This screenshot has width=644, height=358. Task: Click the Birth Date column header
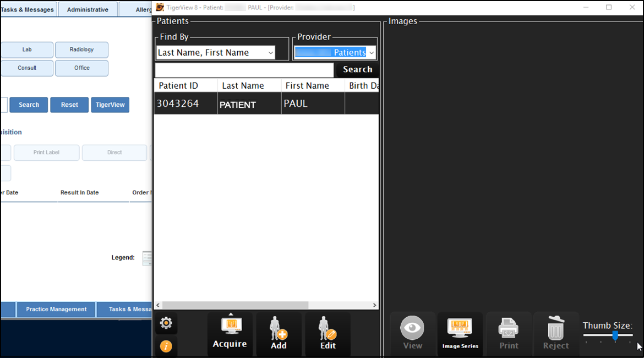coord(362,85)
